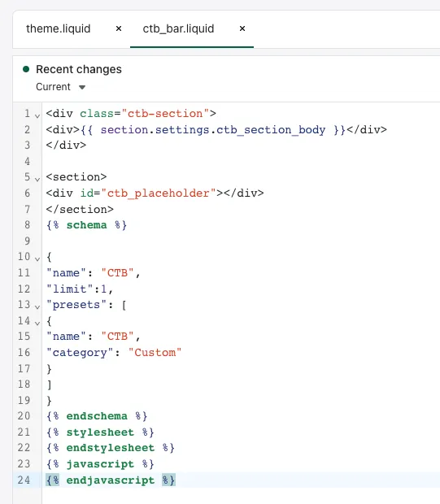Click the "limit" key on line 12
The width and height of the screenshot is (440, 504).
[70, 289]
